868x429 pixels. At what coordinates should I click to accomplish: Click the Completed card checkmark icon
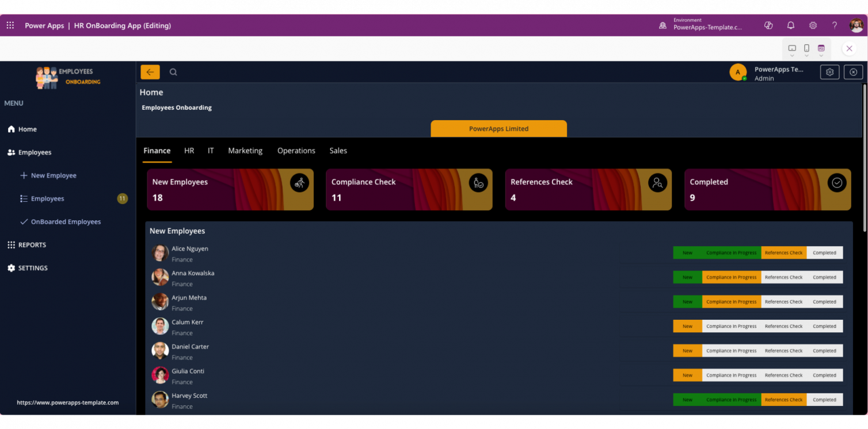pyautogui.click(x=837, y=183)
